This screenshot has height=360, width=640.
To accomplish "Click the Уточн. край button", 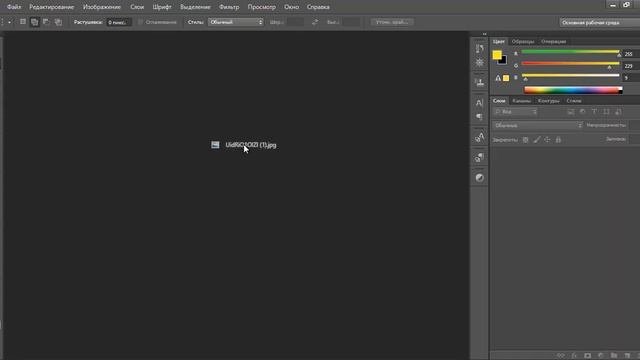I will (392, 22).
